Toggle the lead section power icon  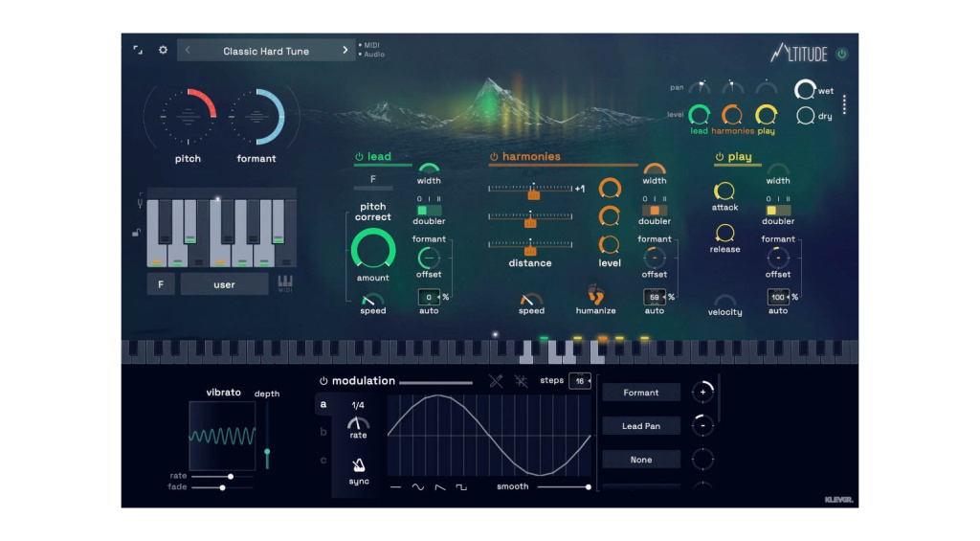pos(360,157)
